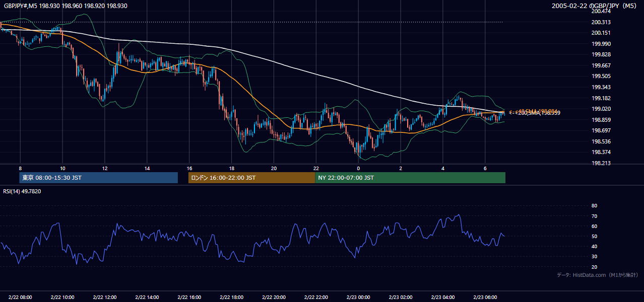Click price axis label 200.474
The image size is (644, 302).
601,11
